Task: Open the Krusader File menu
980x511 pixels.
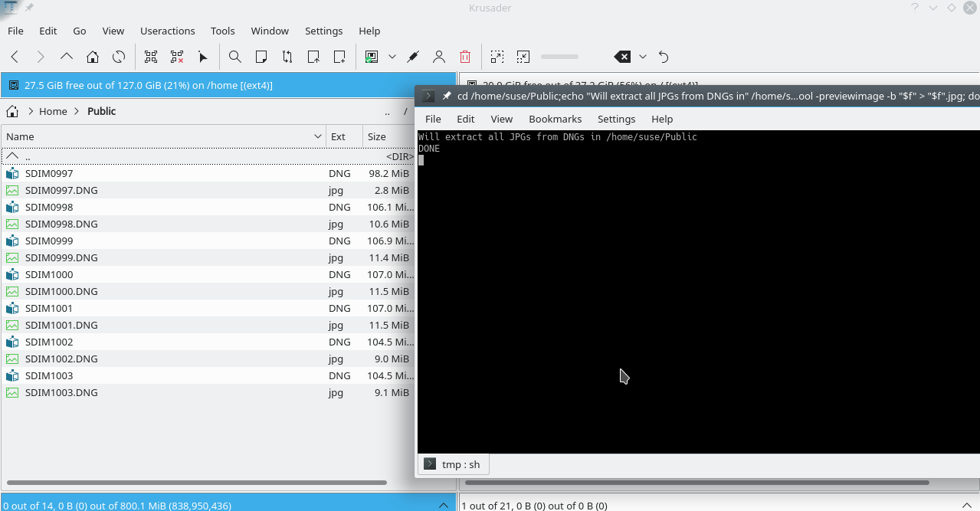Action: pos(15,31)
